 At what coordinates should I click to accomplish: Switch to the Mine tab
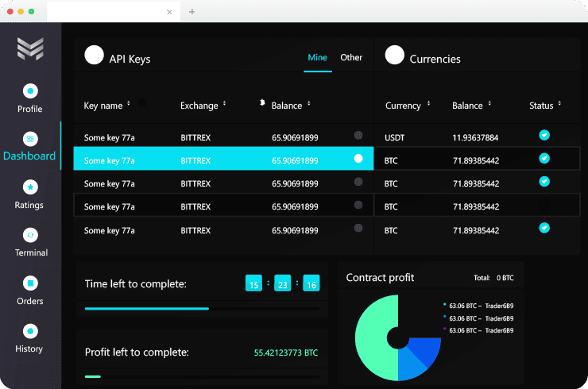(x=317, y=57)
